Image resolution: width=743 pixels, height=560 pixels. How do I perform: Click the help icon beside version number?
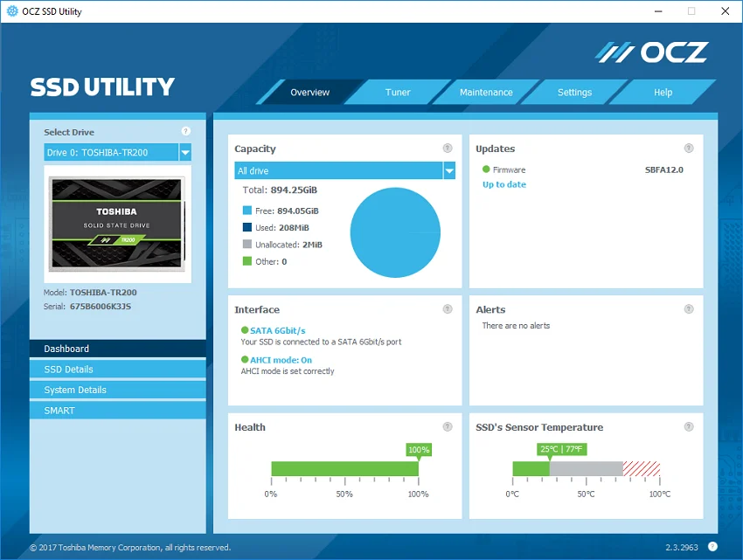click(712, 547)
